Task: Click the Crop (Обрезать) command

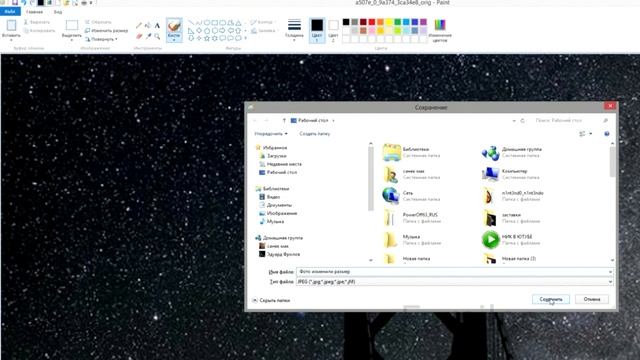Action: tap(98, 22)
